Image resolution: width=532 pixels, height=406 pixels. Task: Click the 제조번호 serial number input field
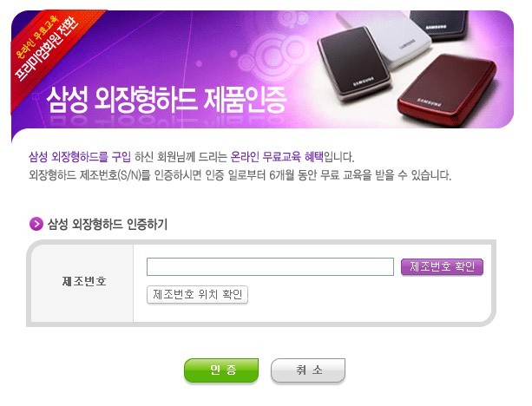270,266
